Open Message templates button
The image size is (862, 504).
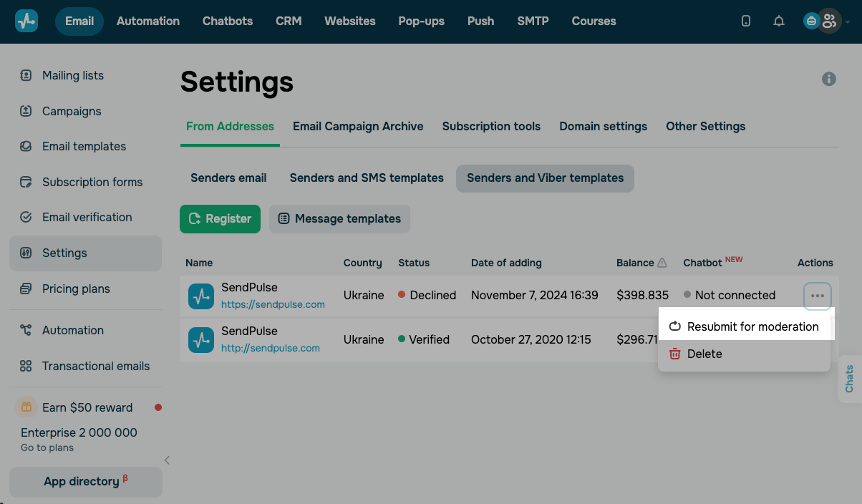click(x=339, y=219)
